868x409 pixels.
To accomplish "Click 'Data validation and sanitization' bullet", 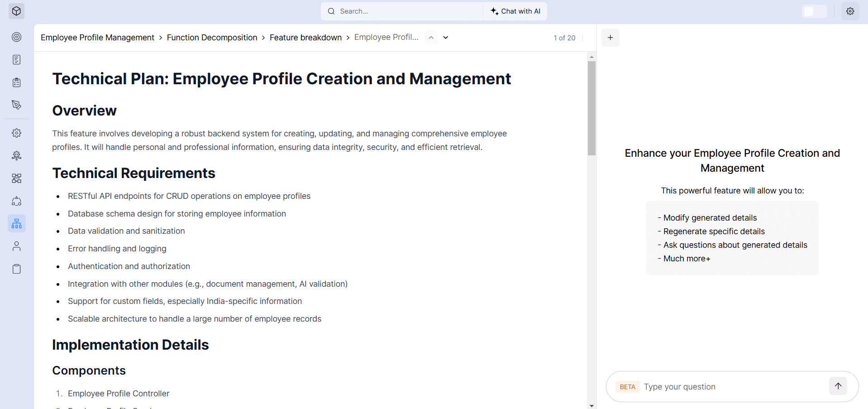I will (126, 231).
